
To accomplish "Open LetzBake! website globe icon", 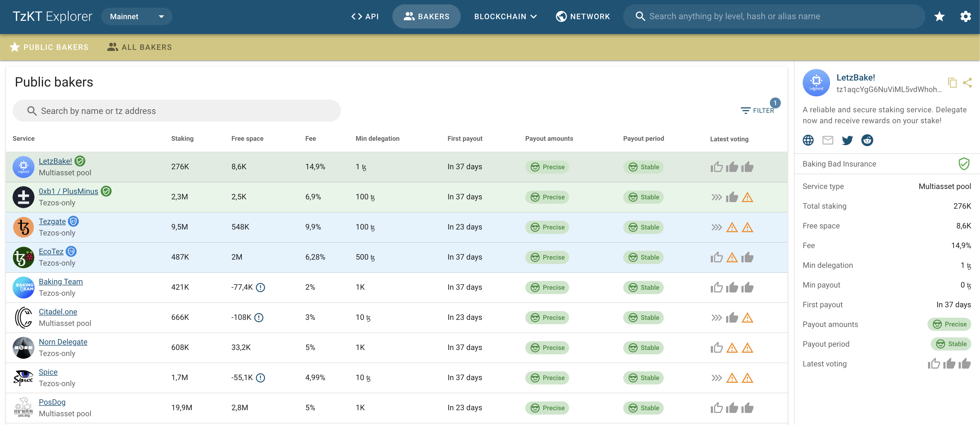I will (x=808, y=140).
